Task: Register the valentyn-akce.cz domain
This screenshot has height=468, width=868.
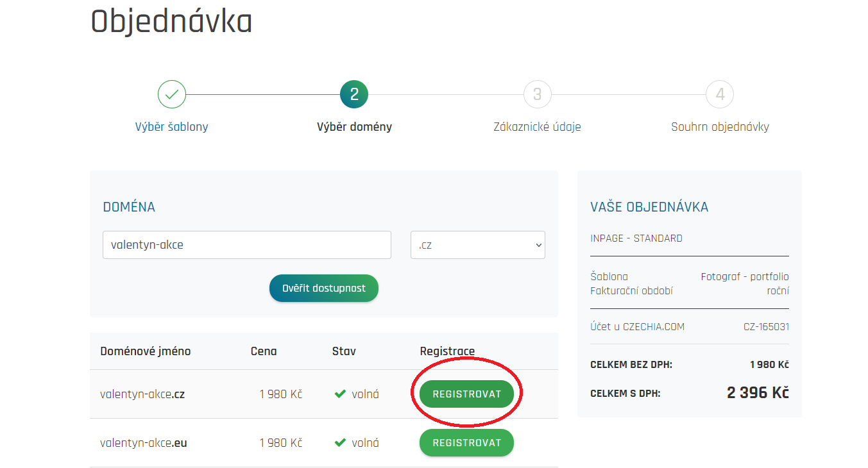Action: (466, 394)
